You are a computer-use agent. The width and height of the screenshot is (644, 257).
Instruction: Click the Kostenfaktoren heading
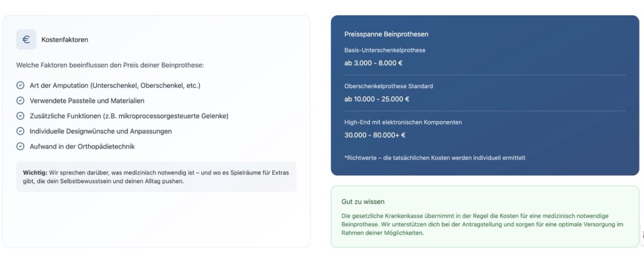point(65,40)
